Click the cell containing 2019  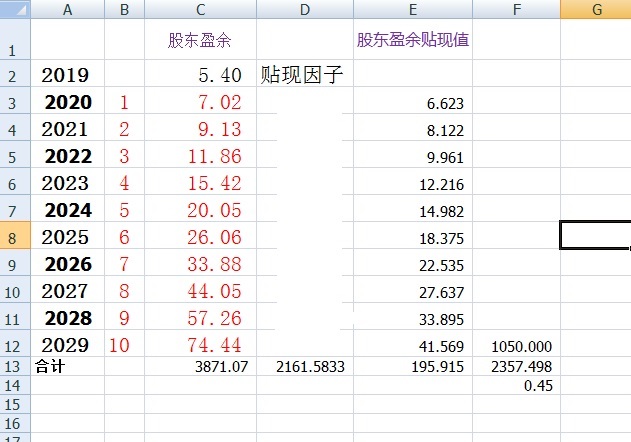coord(68,73)
